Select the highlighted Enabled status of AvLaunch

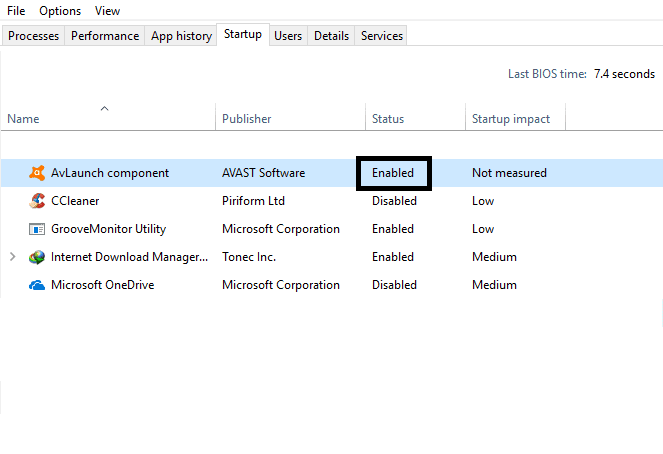393,173
